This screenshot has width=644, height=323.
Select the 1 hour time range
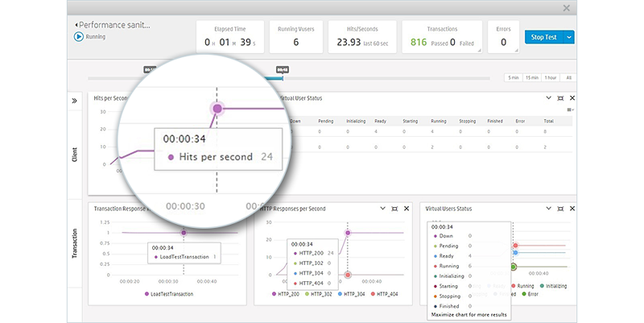click(x=551, y=77)
